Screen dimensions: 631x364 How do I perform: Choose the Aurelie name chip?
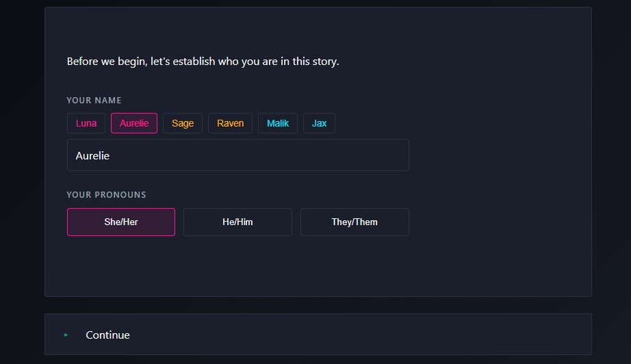(134, 124)
